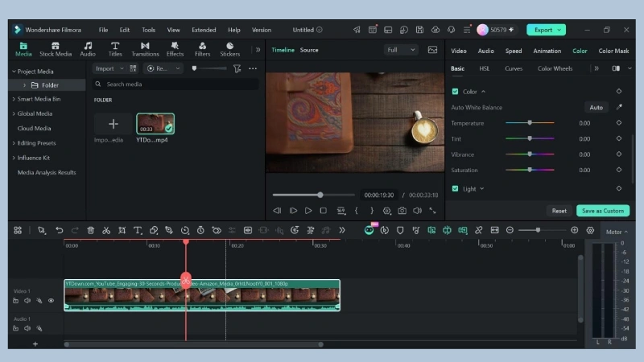644x362 pixels.
Task: Click Save as Custom button
Action: tap(602, 211)
